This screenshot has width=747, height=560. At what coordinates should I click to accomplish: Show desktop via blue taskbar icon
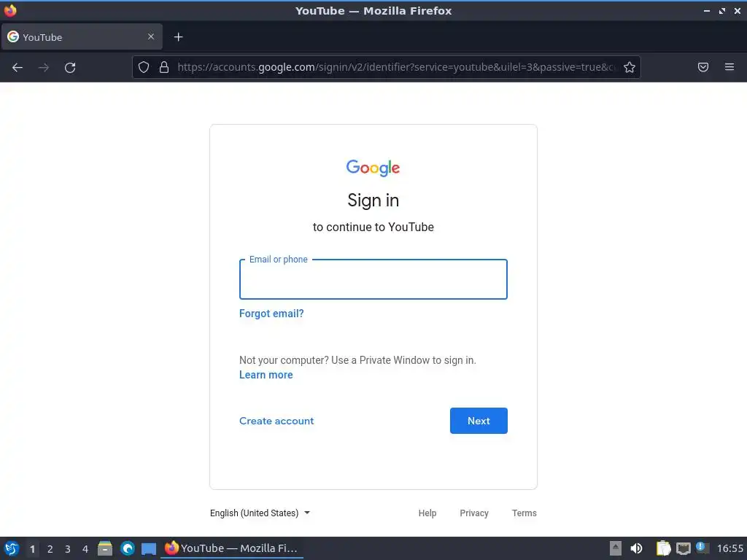[149, 548]
